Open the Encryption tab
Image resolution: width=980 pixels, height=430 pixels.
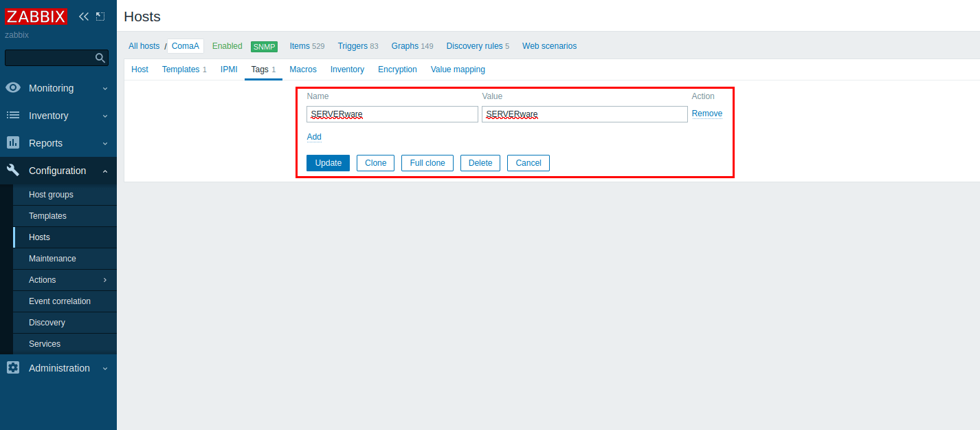(x=397, y=69)
